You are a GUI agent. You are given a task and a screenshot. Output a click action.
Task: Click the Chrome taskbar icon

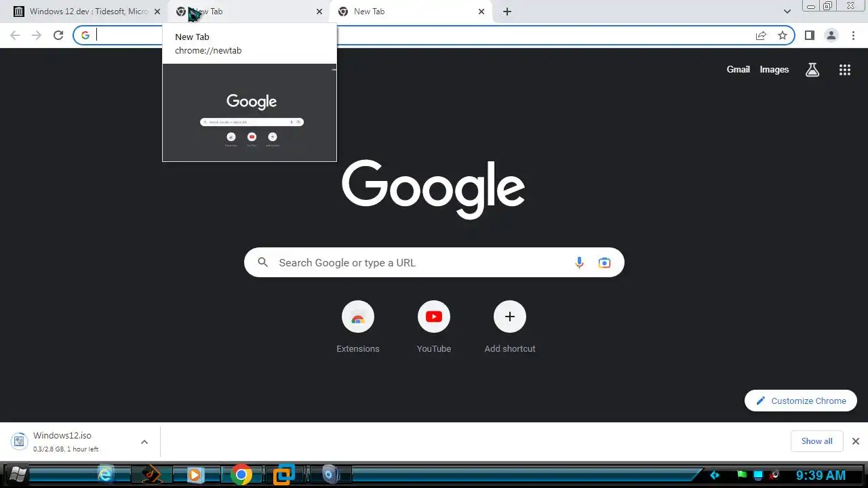pos(241,474)
